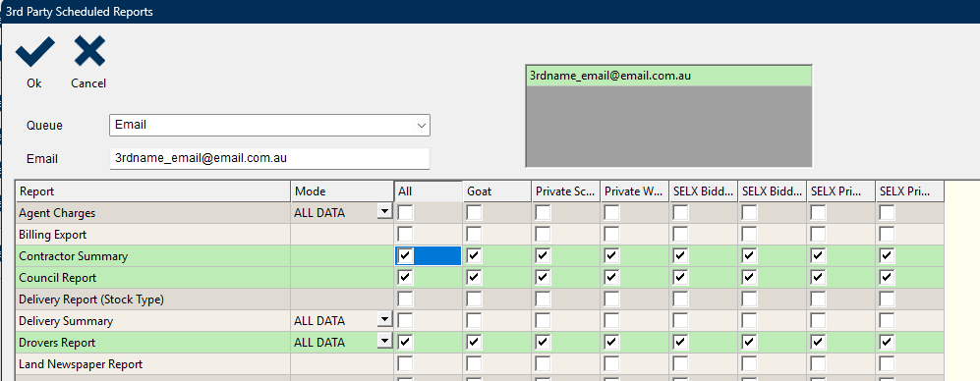Click the Cancel X icon
Viewport: 980px width, 381px height.
point(89,51)
